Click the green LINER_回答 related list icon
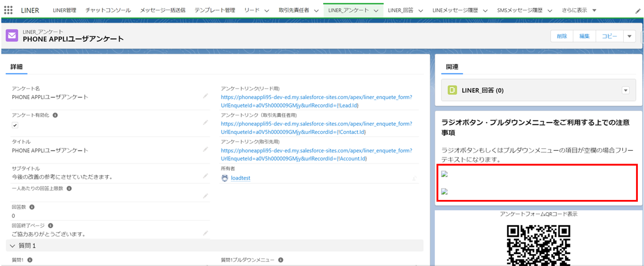 coord(453,90)
